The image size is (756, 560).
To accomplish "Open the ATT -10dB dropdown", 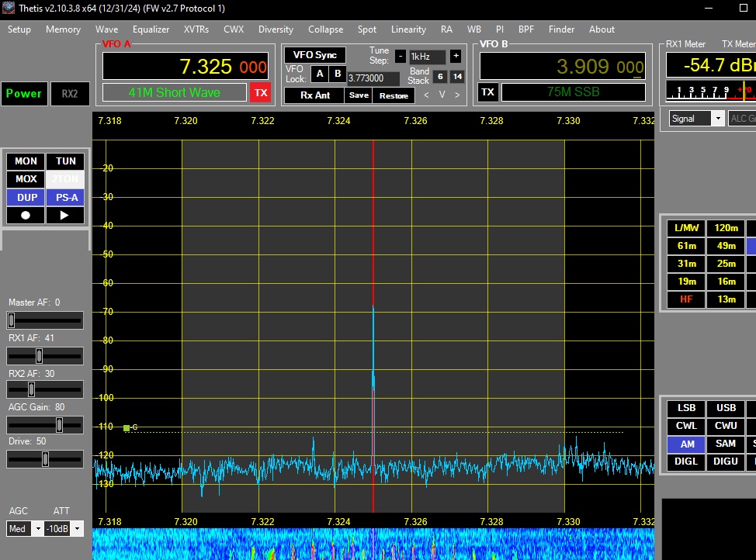I will pyautogui.click(x=77, y=529).
